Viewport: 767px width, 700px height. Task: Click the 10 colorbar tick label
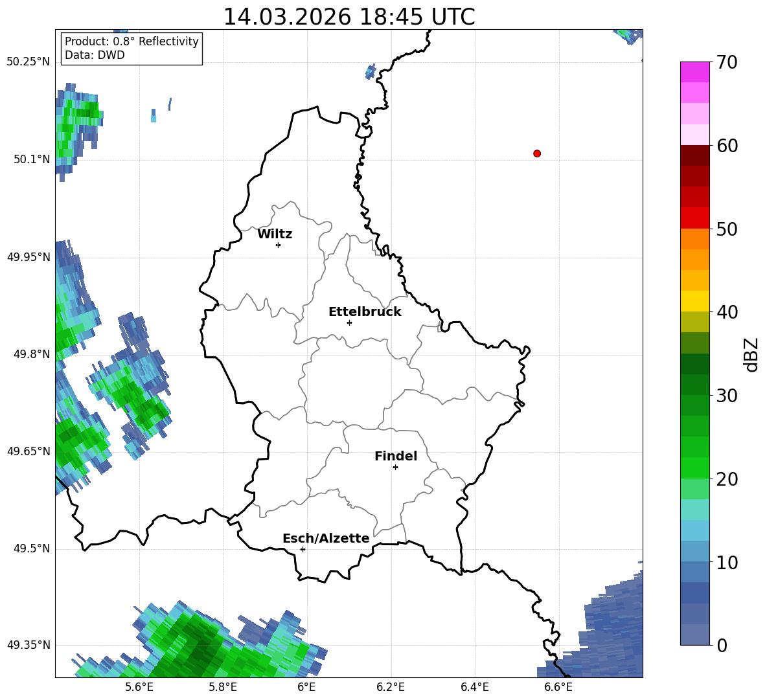pyautogui.click(x=727, y=563)
